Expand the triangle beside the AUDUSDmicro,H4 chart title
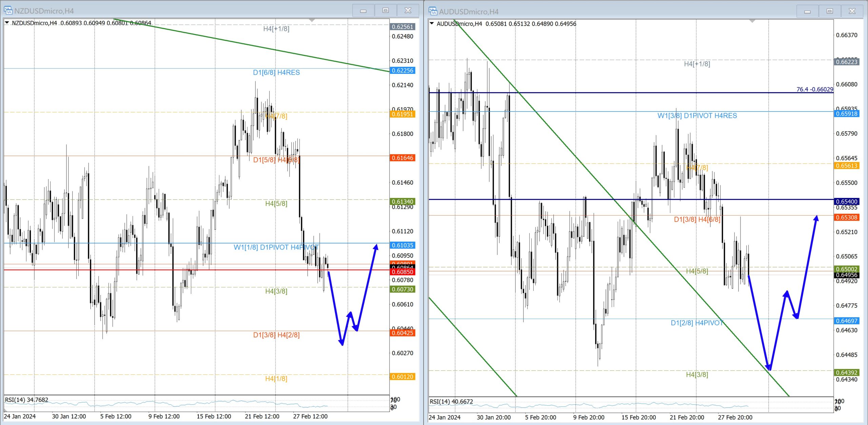Image resolution: width=868 pixels, height=425 pixels. coord(432,23)
